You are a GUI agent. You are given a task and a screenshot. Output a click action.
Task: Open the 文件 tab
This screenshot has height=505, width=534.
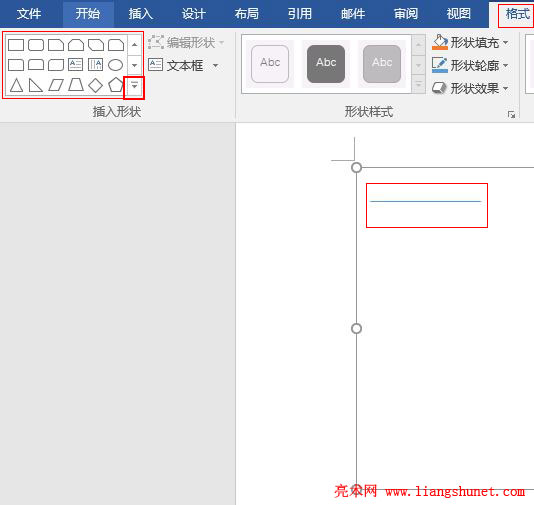(x=29, y=14)
